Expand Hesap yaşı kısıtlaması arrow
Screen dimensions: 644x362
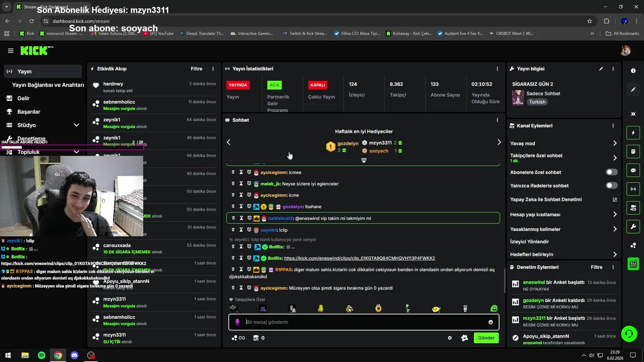click(x=615, y=214)
